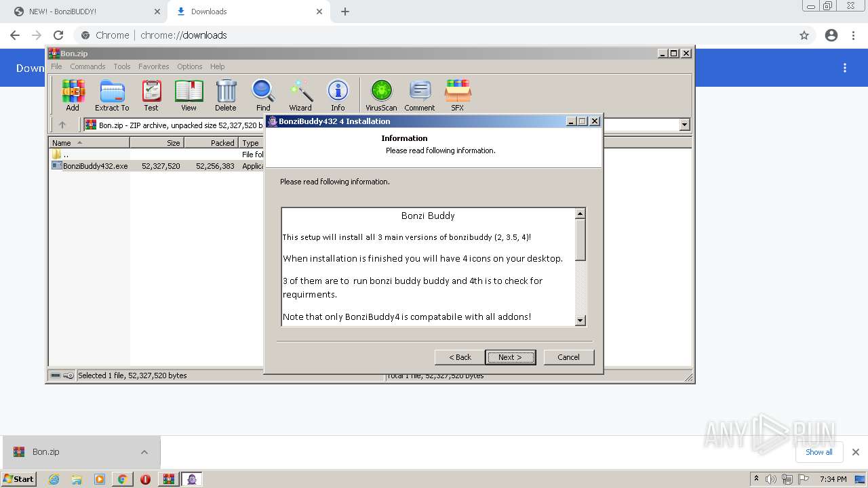Open the media player taskbar icon
Screen dimensions: 868x488
tap(100, 479)
